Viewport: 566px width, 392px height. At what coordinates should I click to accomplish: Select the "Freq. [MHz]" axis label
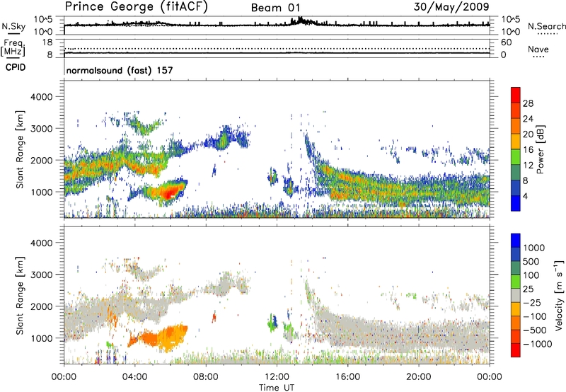tap(13, 47)
